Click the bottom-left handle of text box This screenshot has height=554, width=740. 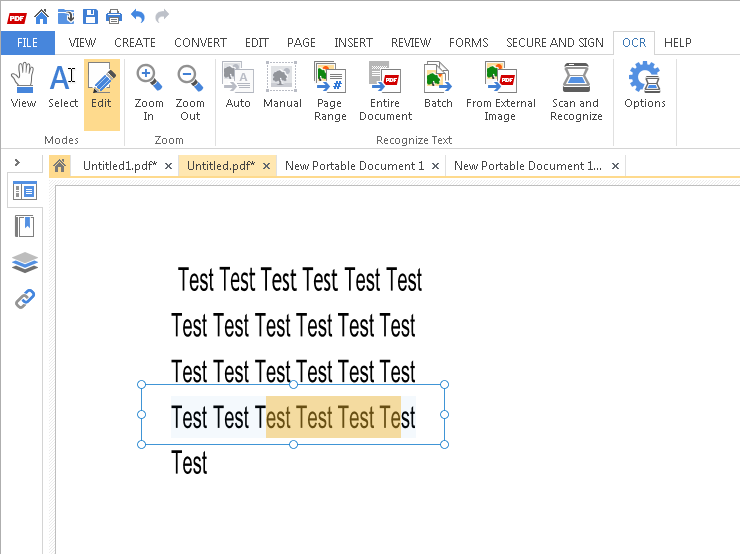click(x=141, y=445)
